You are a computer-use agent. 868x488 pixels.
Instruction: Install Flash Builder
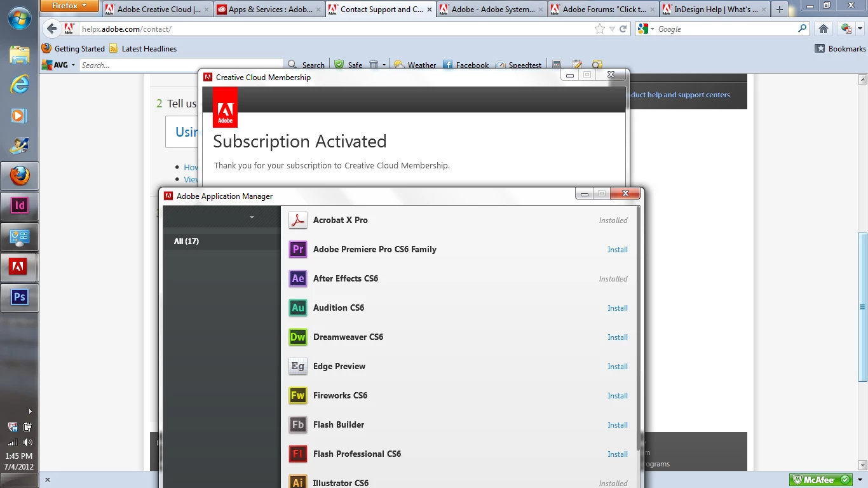(618, 425)
